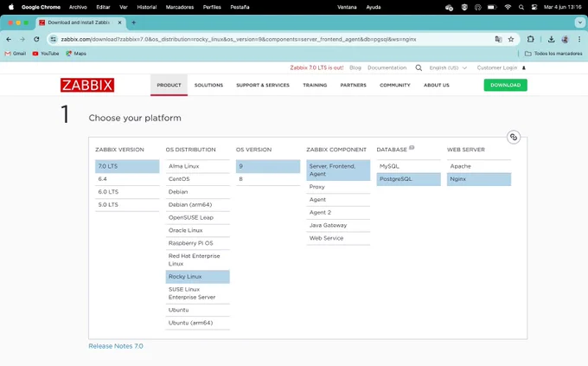The height and width of the screenshot is (366, 588).
Task: Click the site information icon in address bar
Action: click(54, 39)
